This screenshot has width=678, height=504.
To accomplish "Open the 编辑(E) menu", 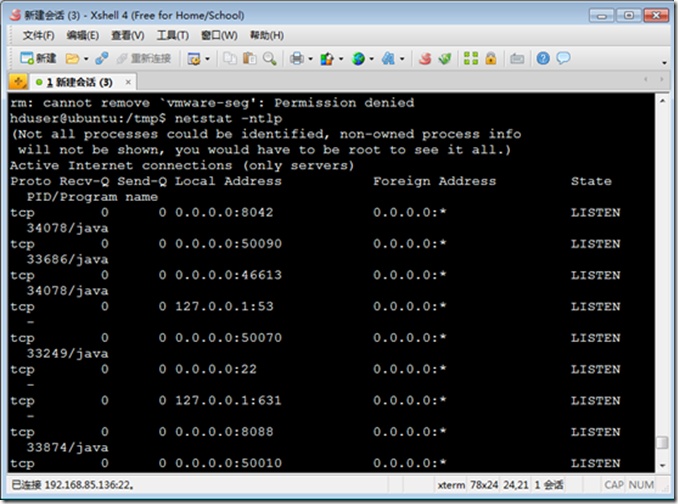I will 83,35.
